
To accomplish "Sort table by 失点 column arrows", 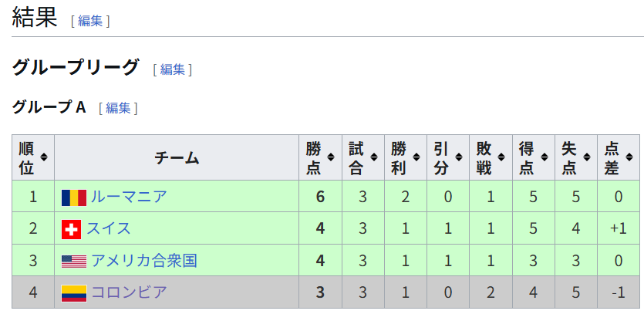I will tap(587, 157).
